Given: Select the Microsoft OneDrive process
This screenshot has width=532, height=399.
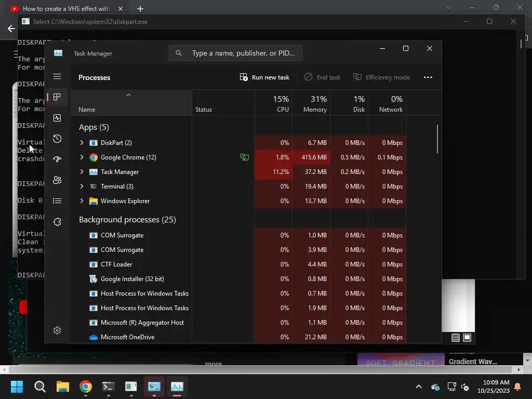Looking at the screenshot, I should click(238, 337).
